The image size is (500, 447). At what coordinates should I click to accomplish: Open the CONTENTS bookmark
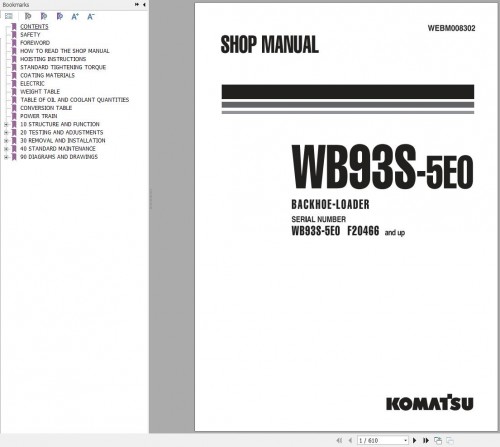(34, 26)
